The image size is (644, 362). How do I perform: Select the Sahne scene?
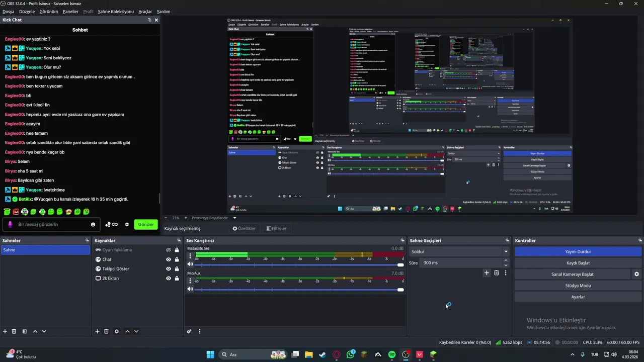45,250
